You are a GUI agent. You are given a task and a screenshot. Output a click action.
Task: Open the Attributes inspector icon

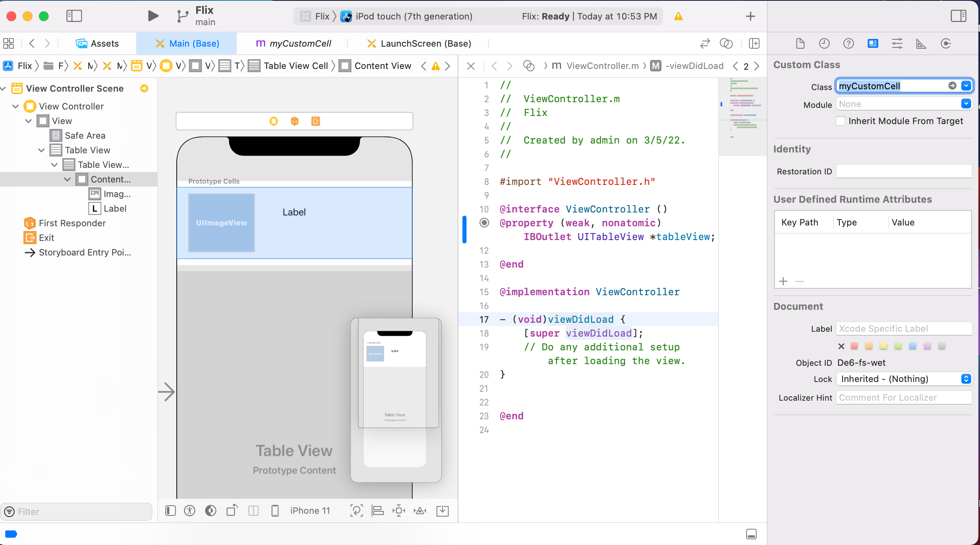pos(897,43)
